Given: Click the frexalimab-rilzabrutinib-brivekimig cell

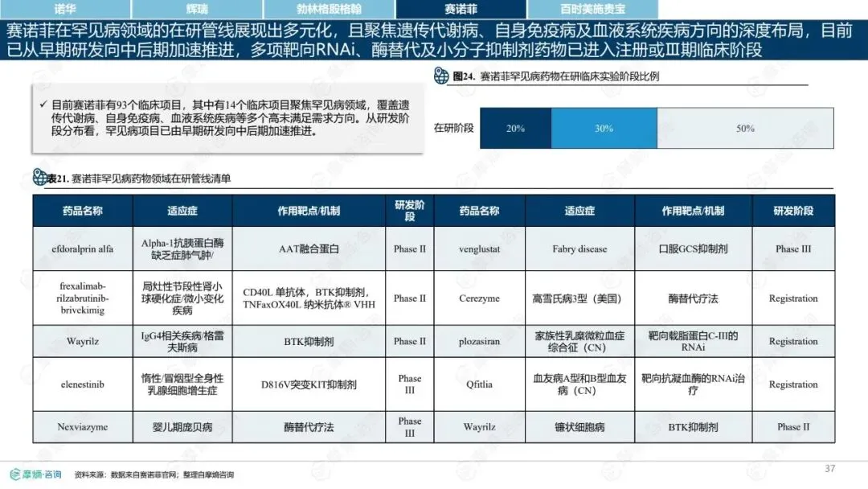Looking at the screenshot, I should point(83,298).
